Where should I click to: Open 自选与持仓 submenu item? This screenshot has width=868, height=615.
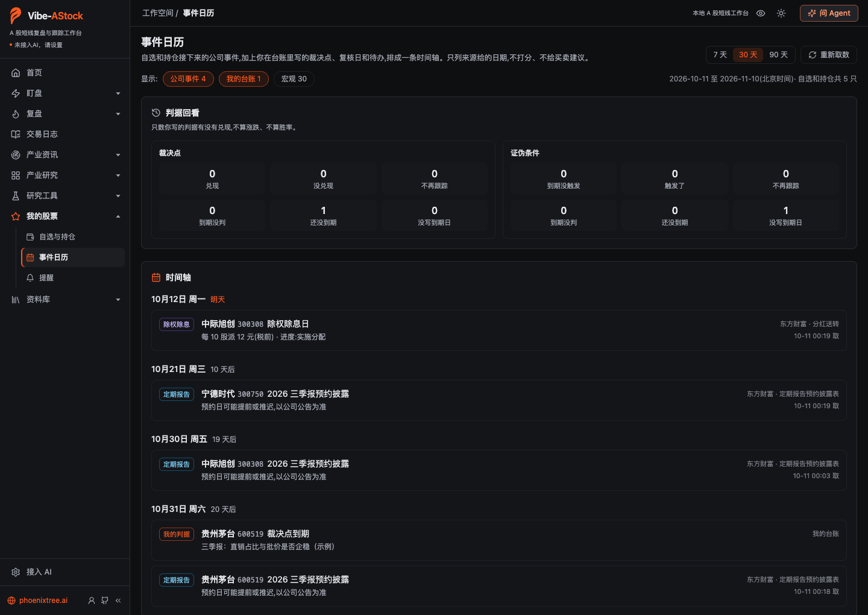coord(73,237)
